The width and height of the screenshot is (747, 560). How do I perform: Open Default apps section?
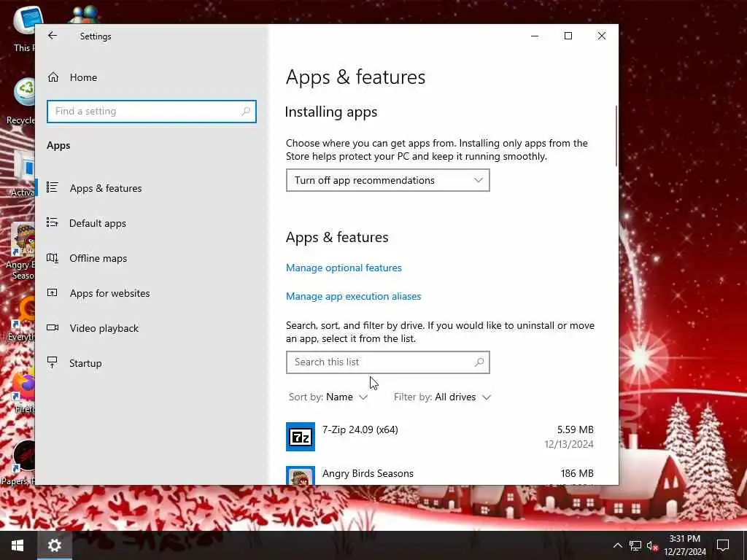pyautogui.click(x=152, y=223)
